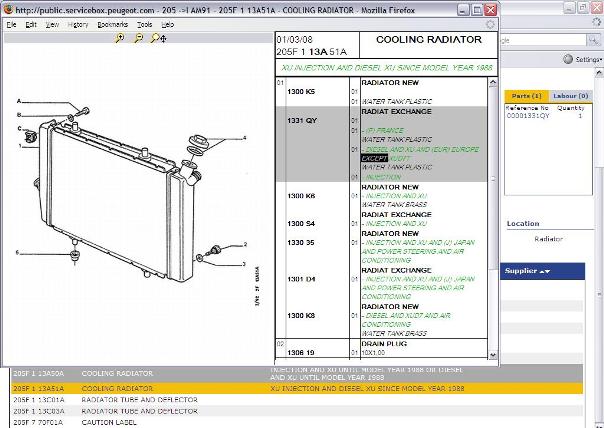604x428 pixels.
Task: Click the drain plug labeled 2 in the diagram
Action: coord(214,250)
